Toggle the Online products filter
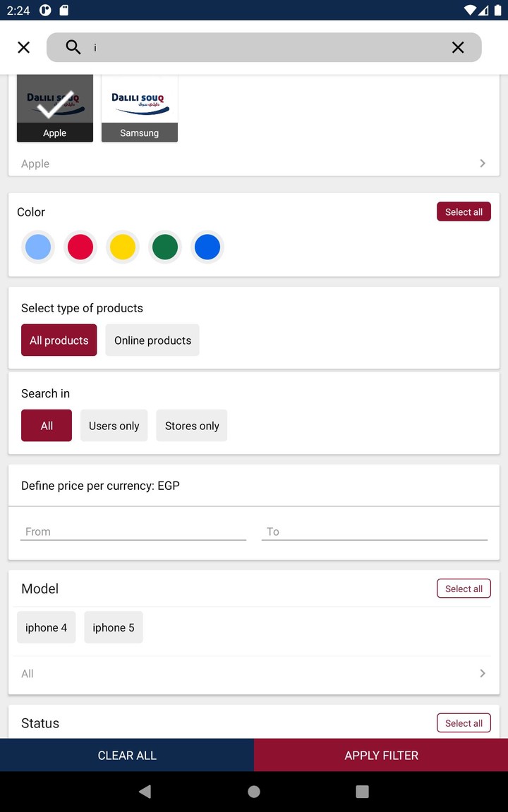Viewport: 508px width, 812px height. click(152, 340)
